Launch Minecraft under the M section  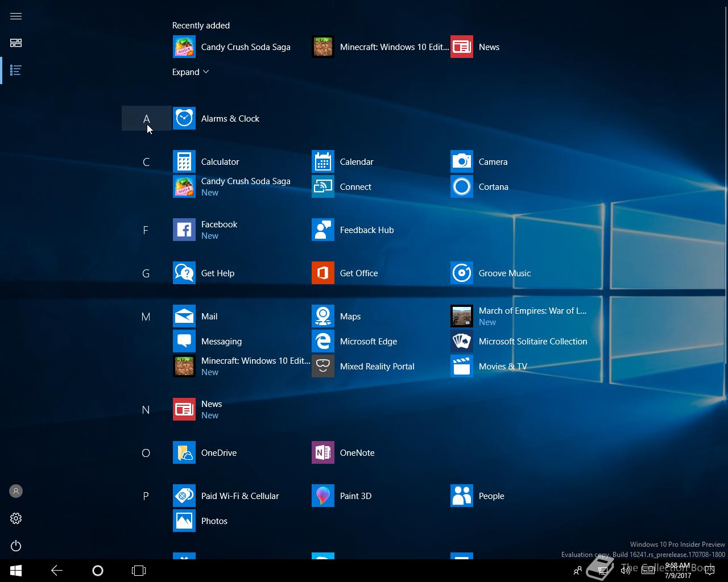point(241,366)
